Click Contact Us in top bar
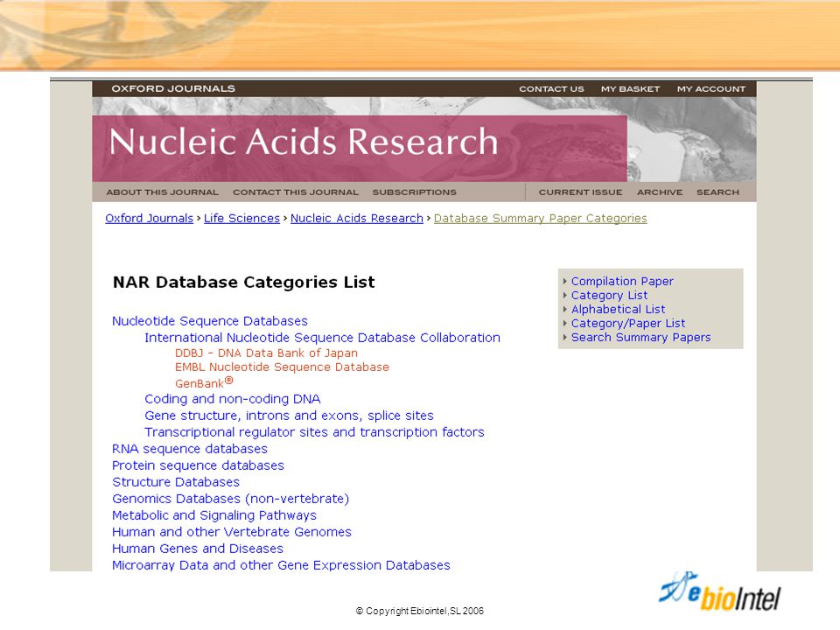Viewport: 840px width, 630px height. (x=551, y=89)
